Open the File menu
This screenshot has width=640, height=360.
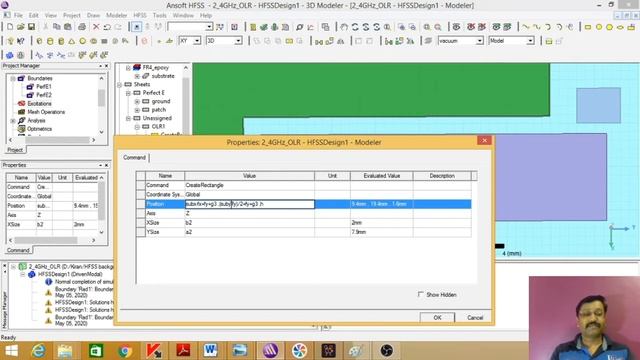click(18, 15)
